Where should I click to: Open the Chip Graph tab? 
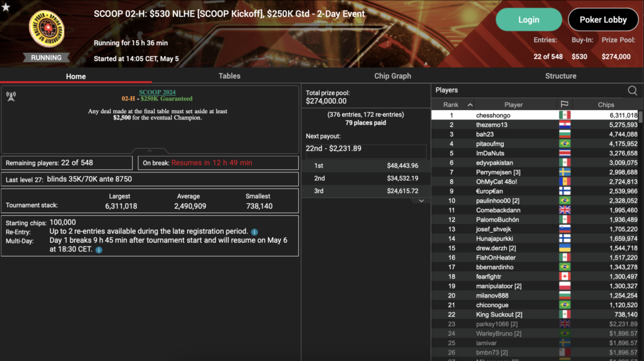tap(392, 76)
